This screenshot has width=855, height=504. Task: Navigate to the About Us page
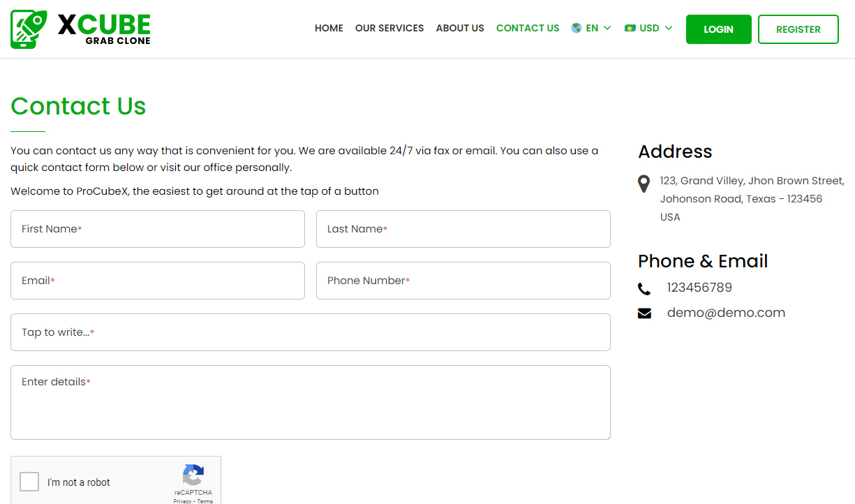point(460,28)
